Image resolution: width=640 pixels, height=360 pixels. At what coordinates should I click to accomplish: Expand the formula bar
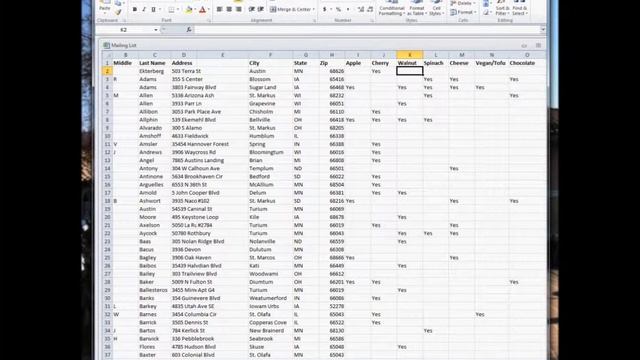click(542, 29)
